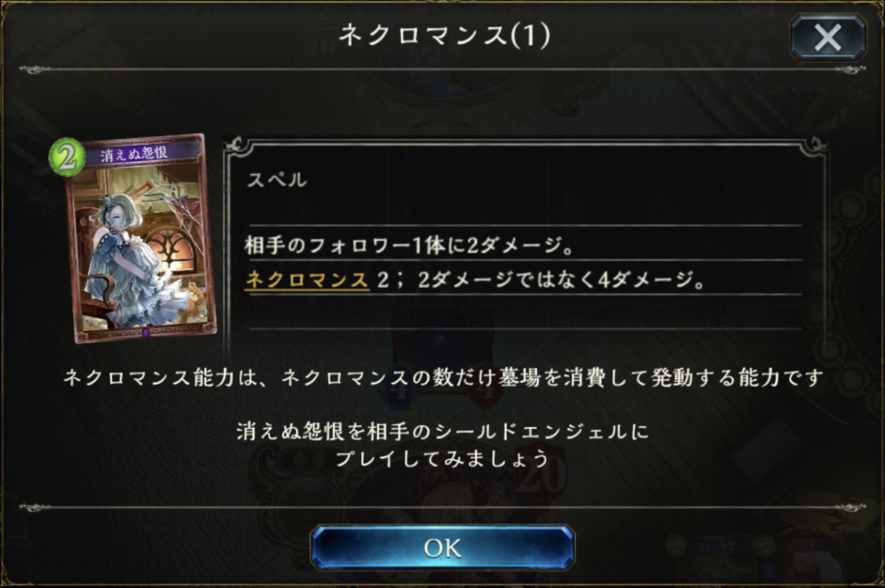Image resolution: width=885 pixels, height=588 pixels.
Task: Close the ネクロマンス tutorial dialog with X
Action: pyautogui.click(x=827, y=37)
